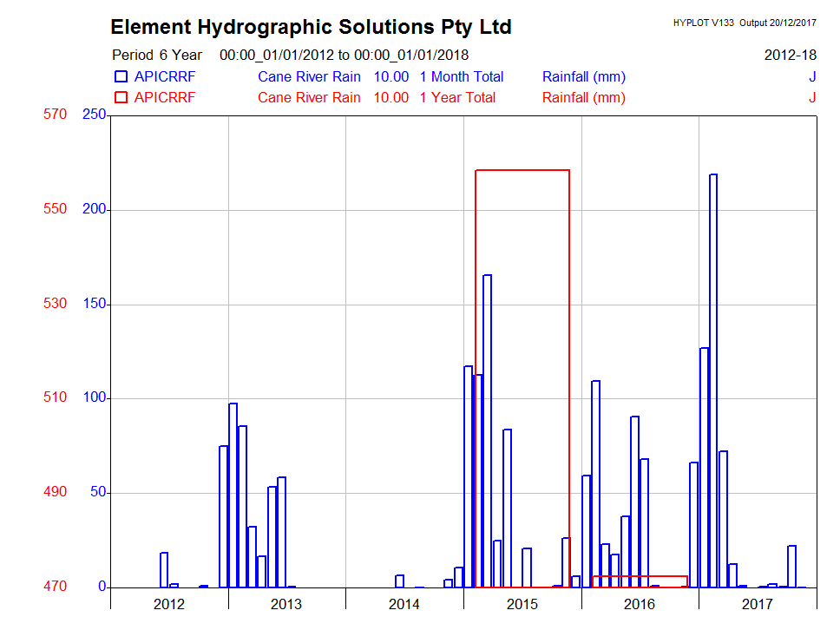The width and height of the screenshot is (840, 630).
Task: Click the red 570 y-axis label
Action: [x=55, y=115]
